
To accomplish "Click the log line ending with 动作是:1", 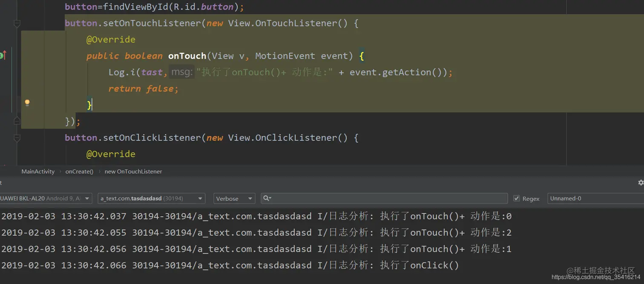I will point(256,249).
